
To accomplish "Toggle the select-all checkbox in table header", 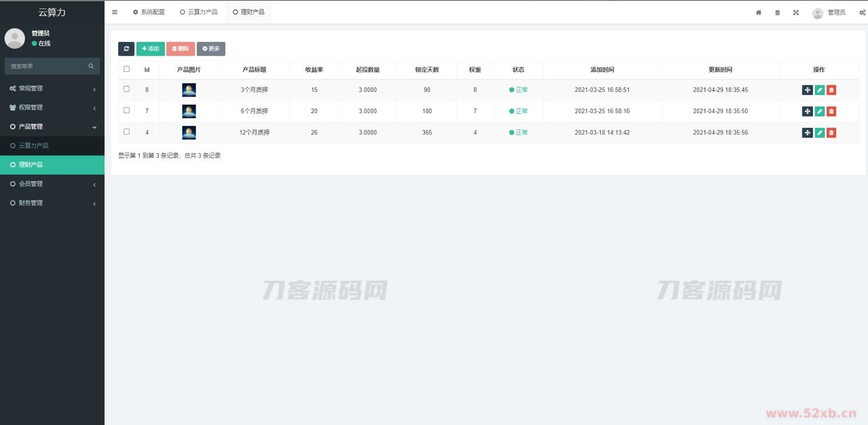I will [x=126, y=69].
